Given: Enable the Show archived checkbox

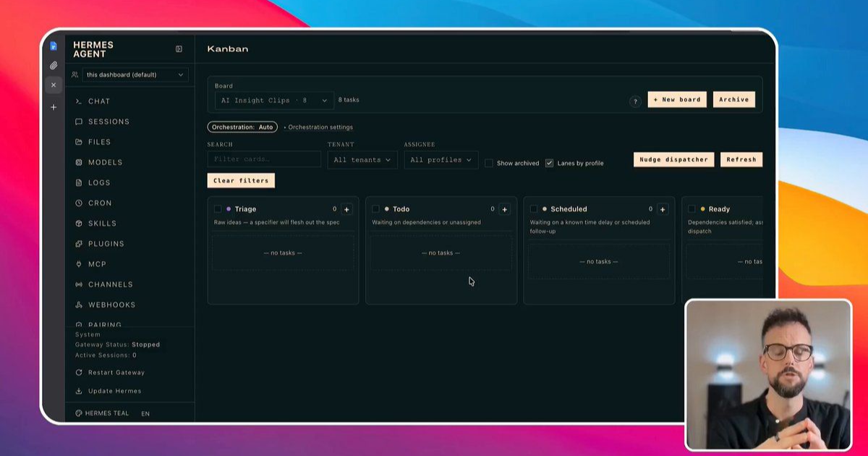Looking at the screenshot, I should pyautogui.click(x=489, y=163).
